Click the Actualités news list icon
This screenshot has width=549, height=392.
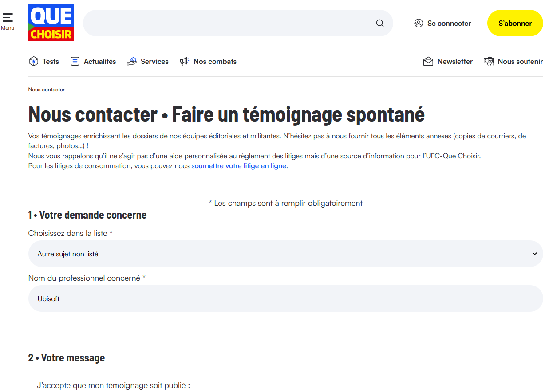pos(75,61)
